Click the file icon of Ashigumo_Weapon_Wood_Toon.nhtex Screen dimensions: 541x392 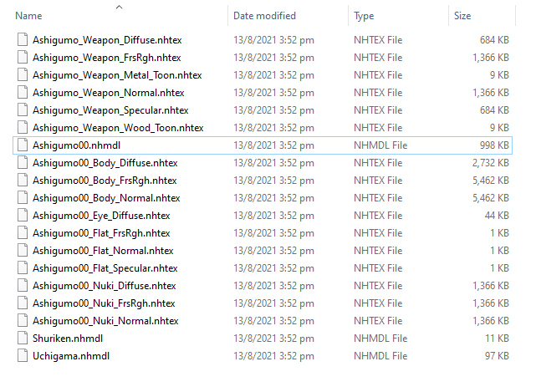tap(23, 128)
